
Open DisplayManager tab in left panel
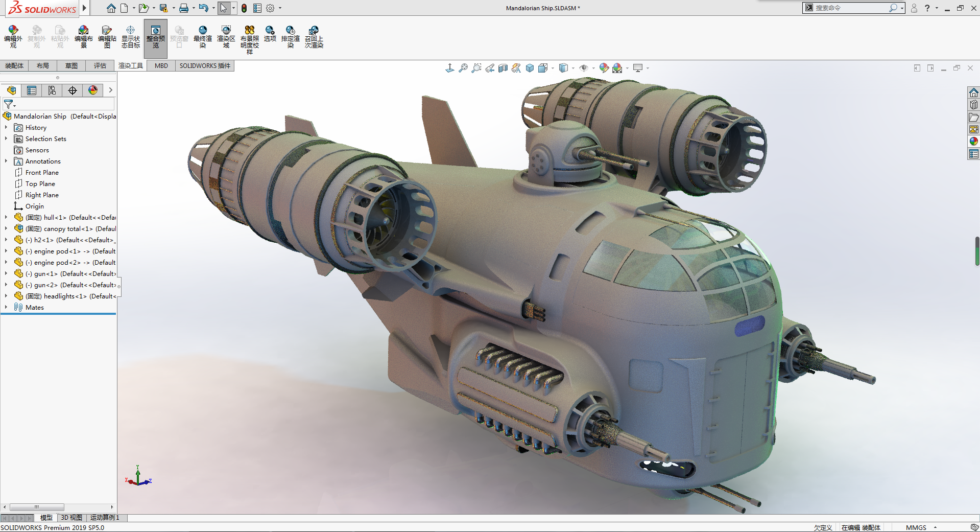click(93, 90)
